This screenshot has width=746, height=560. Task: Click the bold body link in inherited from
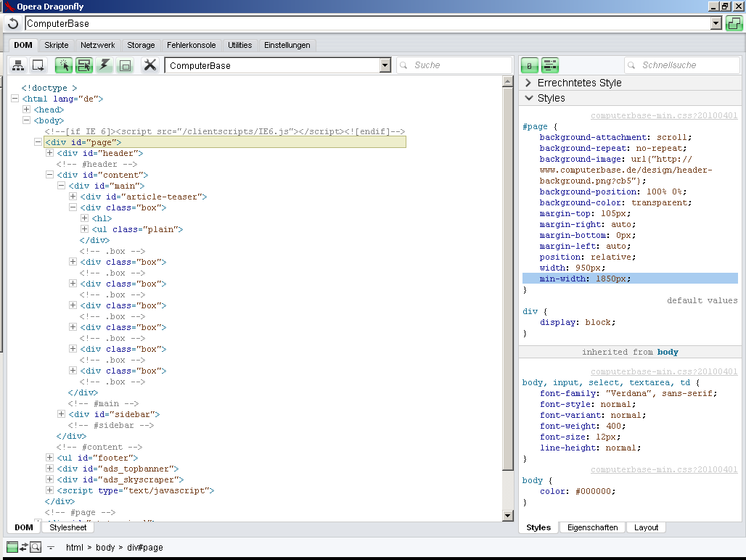click(668, 352)
